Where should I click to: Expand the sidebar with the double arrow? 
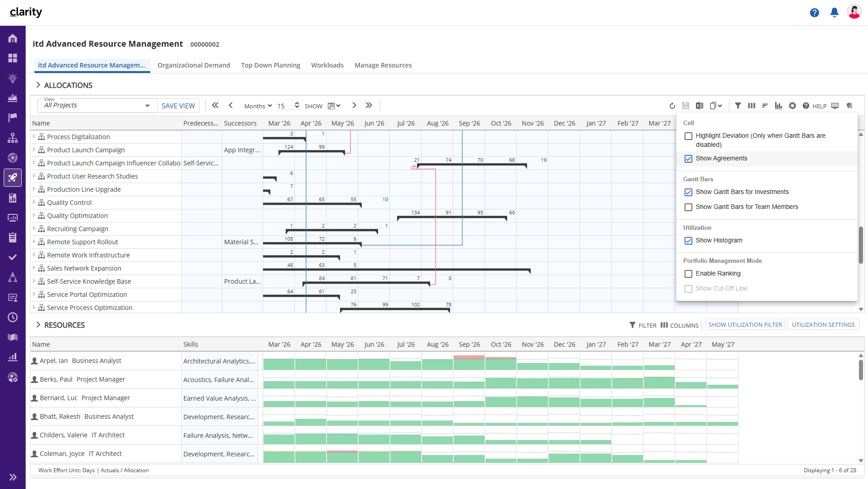pos(13,477)
